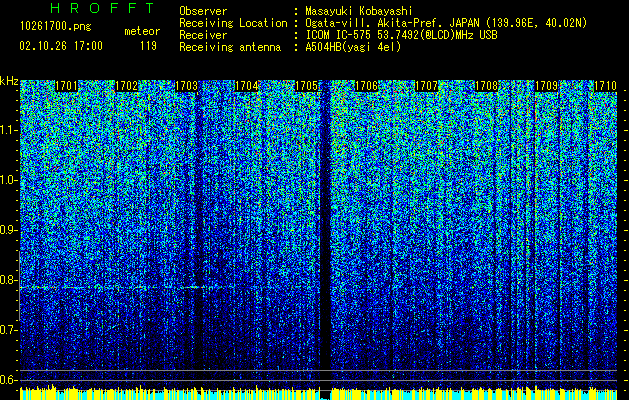
Task: Click the 1701 time marker
Action: pyautogui.click(x=66, y=86)
